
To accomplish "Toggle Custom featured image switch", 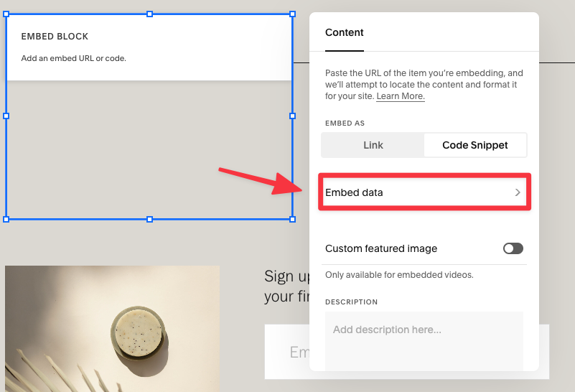I will 513,248.
